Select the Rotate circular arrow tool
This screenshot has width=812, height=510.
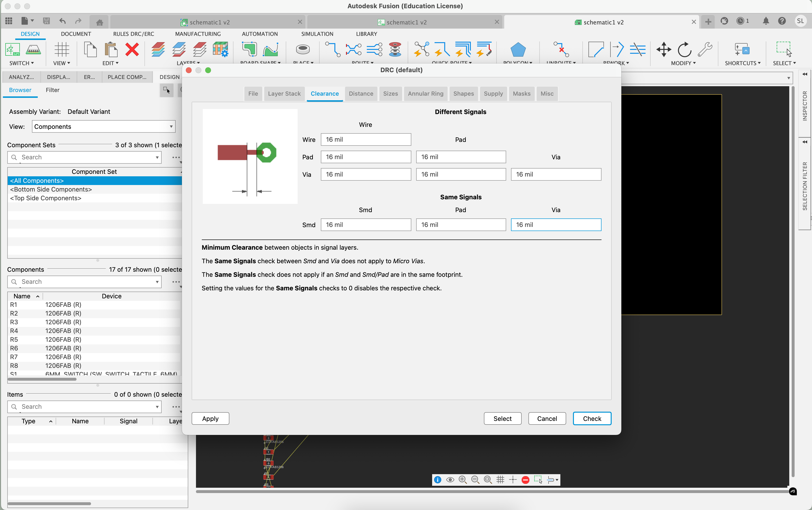[x=684, y=50]
